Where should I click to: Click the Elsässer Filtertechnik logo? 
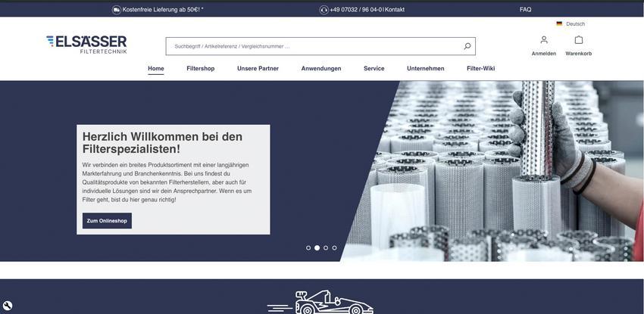pos(86,45)
